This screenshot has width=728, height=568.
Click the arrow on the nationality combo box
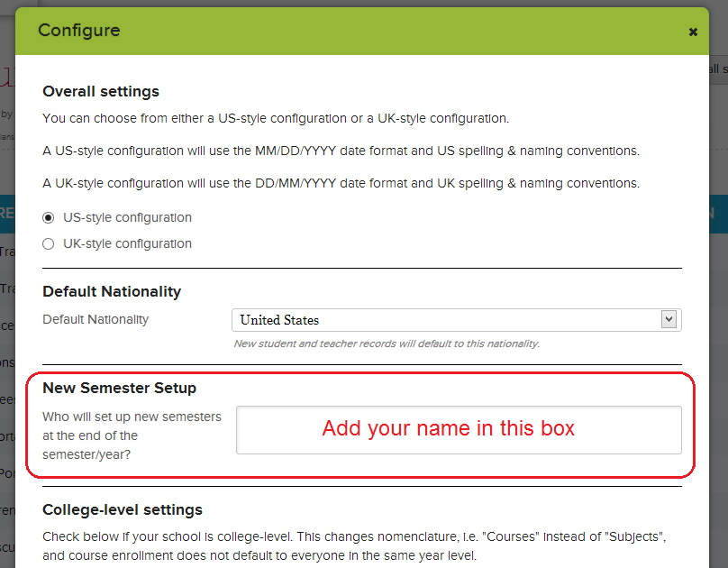(x=668, y=319)
